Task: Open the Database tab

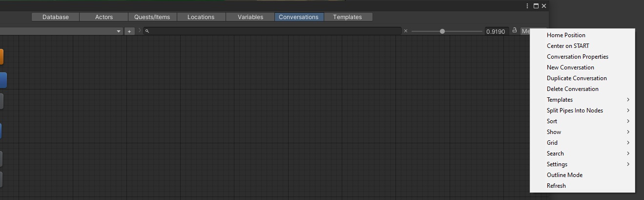Action: [56, 17]
